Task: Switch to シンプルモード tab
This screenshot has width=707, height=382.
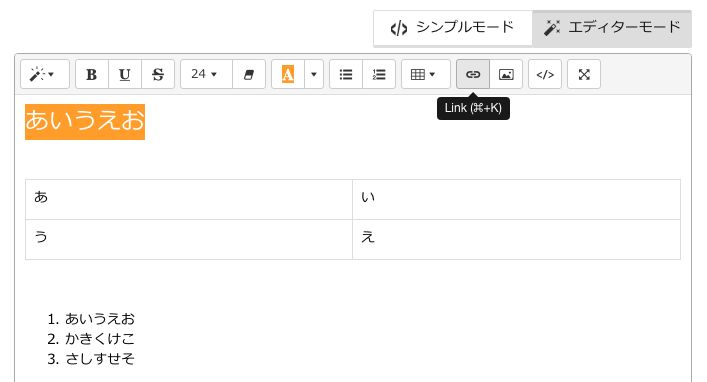Action: click(x=453, y=28)
